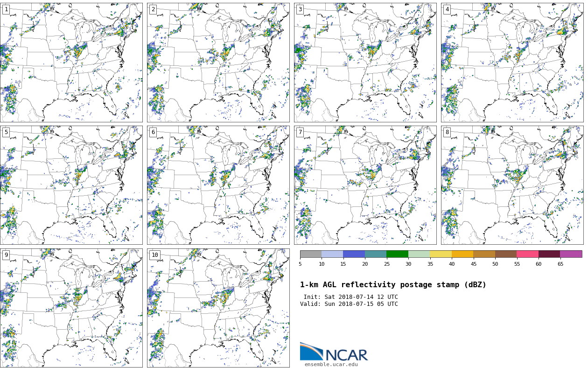Select the purple 65+ dBZ colorbar segment
This screenshot has height=368, width=588.
coord(571,254)
